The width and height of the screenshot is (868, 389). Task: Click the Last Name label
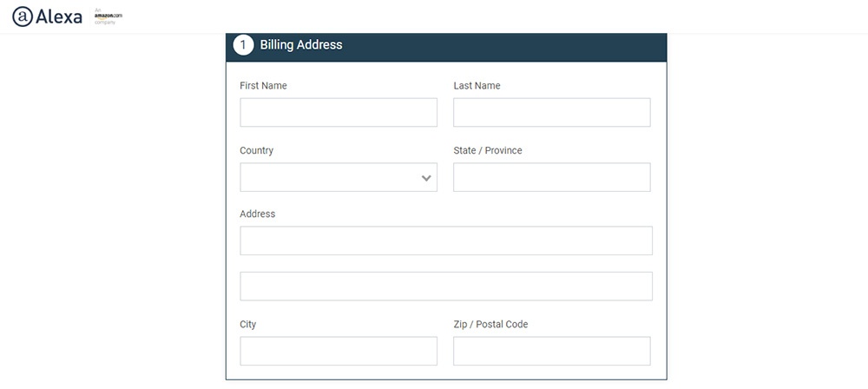point(477,86)
